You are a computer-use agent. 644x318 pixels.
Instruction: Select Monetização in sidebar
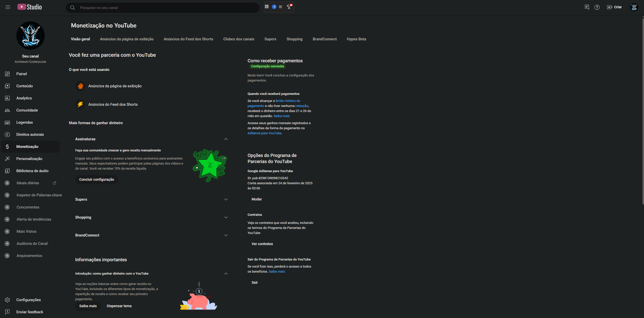click(31, 147)
